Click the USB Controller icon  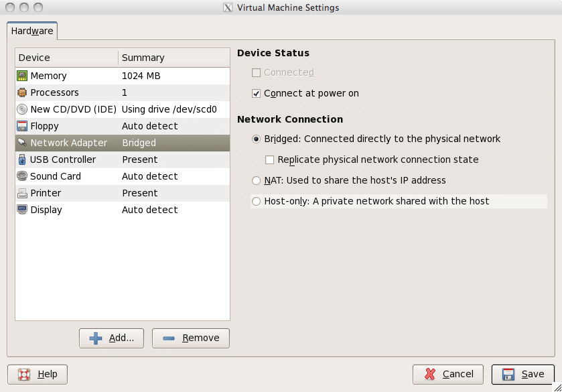pyautogui.click(x=22, y=159)
